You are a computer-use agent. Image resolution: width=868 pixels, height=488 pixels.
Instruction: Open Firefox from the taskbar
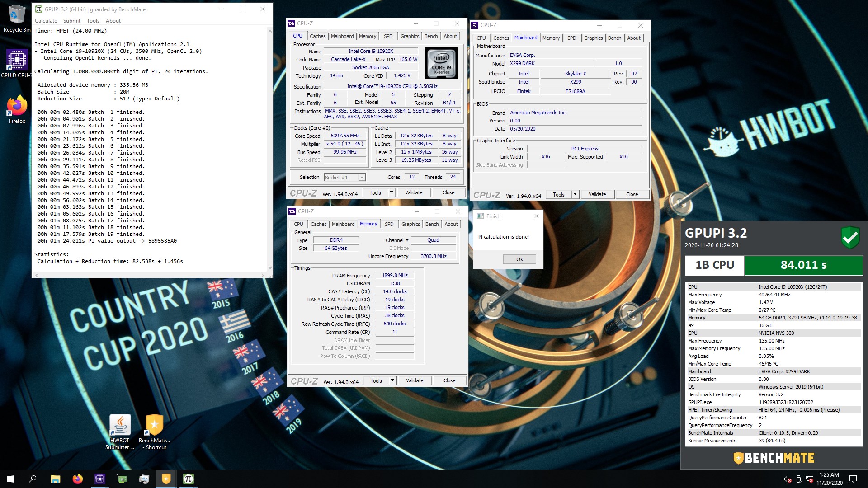[x=78, y=479]
